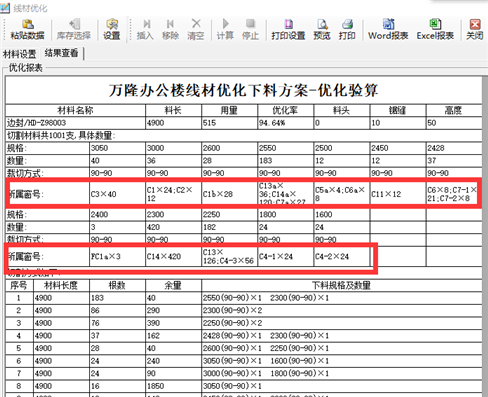
Task: Switch to the 材料设置 tab
Action: click(20, 54)
